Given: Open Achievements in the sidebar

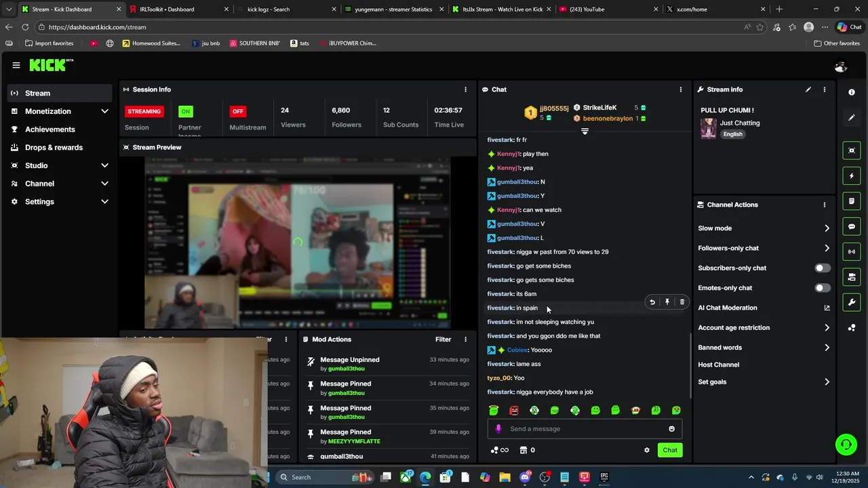Looking at the screenshot, I should (60, 129).
